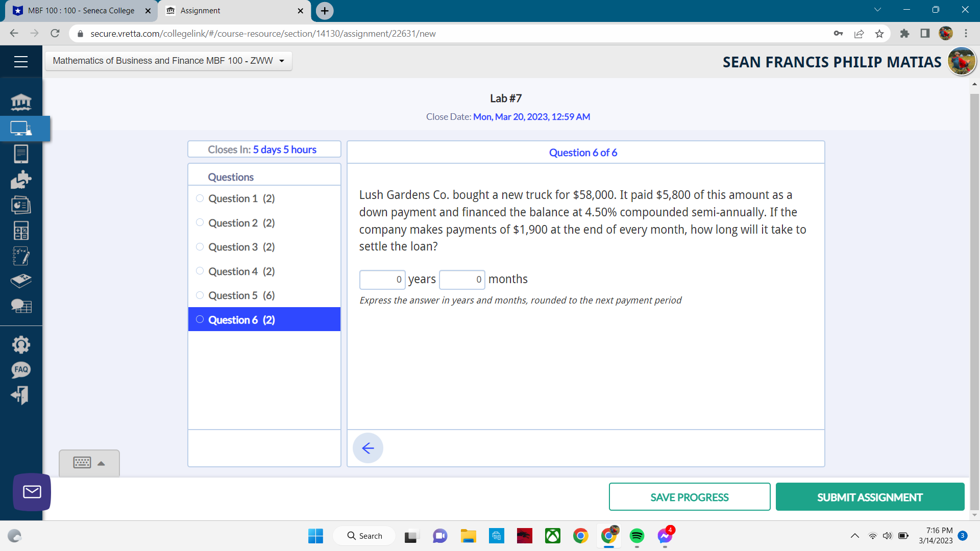Image resolution: width=980 pixels, height=551 pixels.
Task: Open the calculator icon in sidebar
Action: (x=21, y=231)
